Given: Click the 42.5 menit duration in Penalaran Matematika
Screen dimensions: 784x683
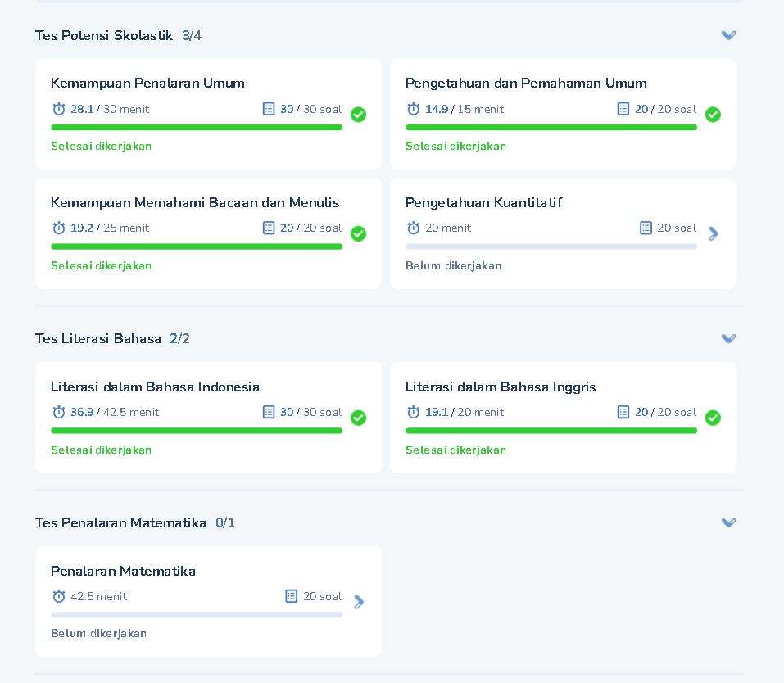Looking at the screenshot, I should point(98,596).
